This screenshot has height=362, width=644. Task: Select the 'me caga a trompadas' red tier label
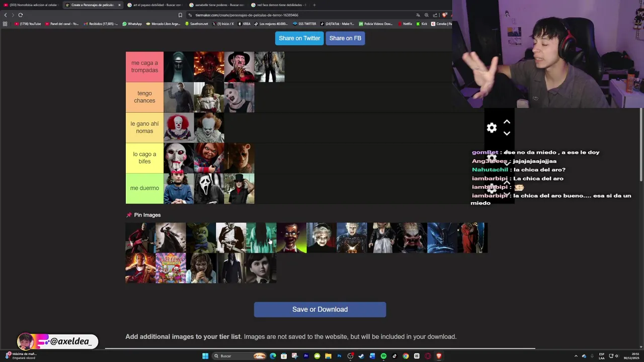point(144,66)
